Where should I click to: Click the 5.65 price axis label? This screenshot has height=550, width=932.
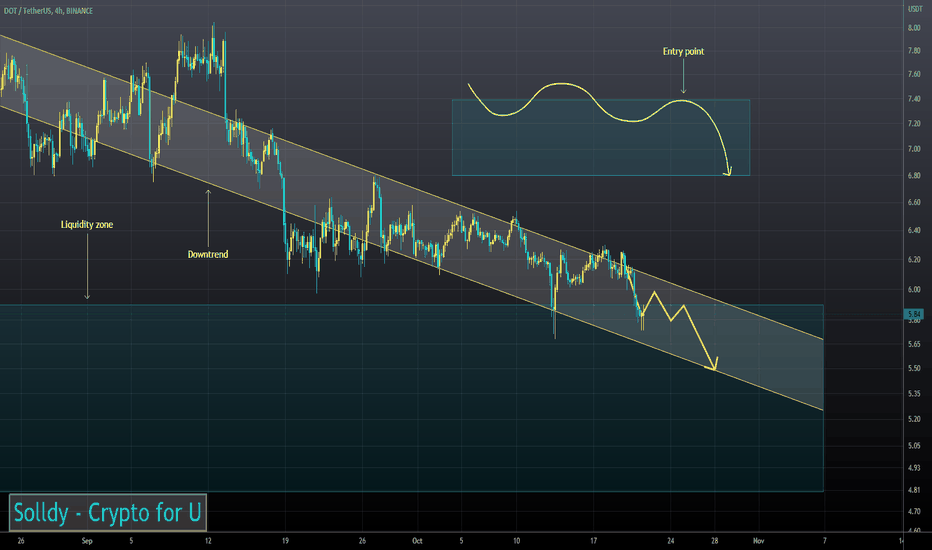click(914, 344)
